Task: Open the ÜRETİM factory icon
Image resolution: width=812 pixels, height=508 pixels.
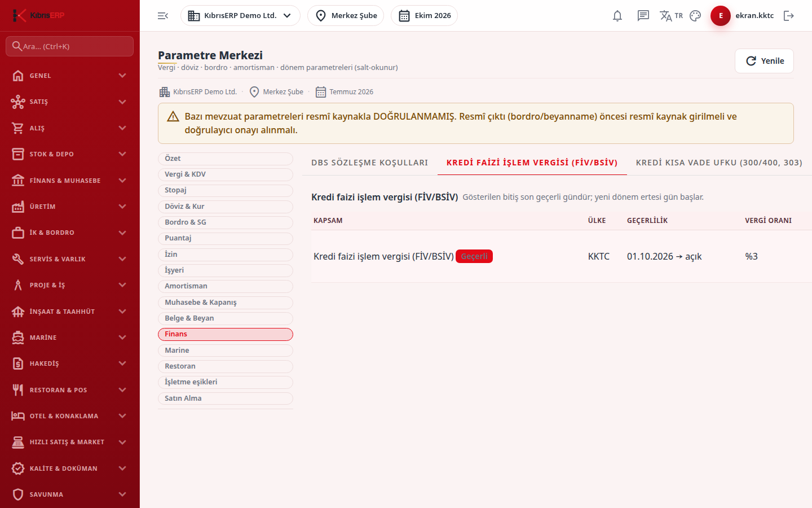Action: tap(18, 207)
